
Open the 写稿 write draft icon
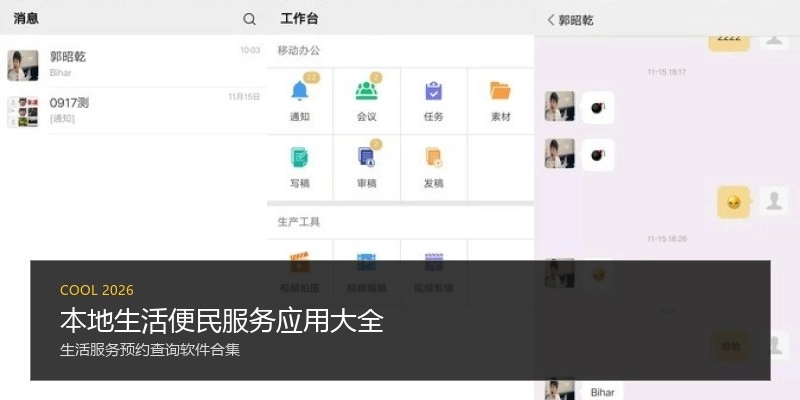(299, 157)
